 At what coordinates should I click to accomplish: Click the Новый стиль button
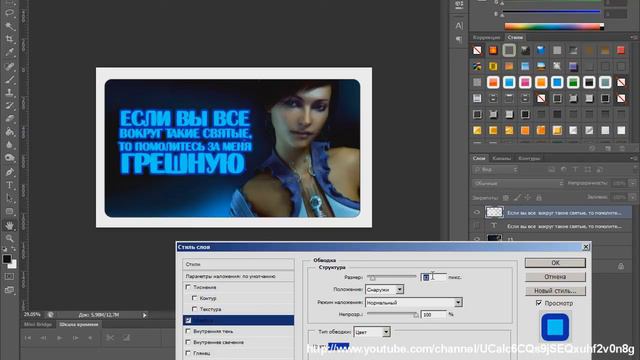tap(555, 291)
